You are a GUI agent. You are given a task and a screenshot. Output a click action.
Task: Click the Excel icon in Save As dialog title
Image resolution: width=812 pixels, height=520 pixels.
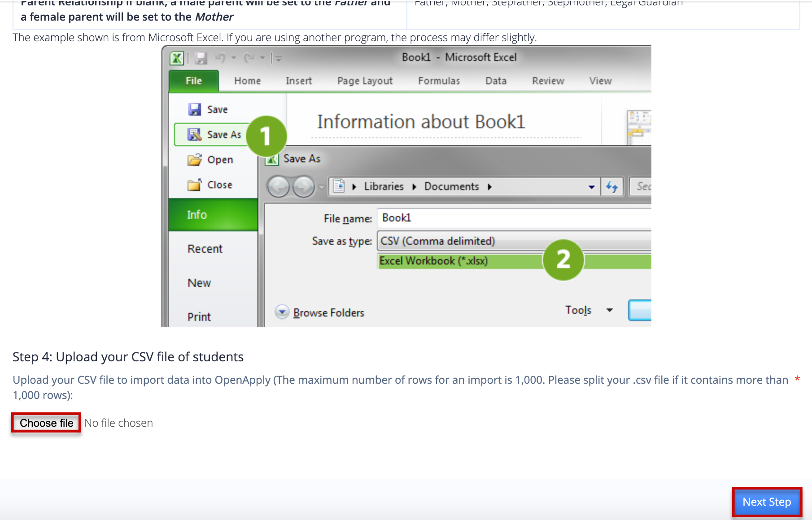(272, 159)
